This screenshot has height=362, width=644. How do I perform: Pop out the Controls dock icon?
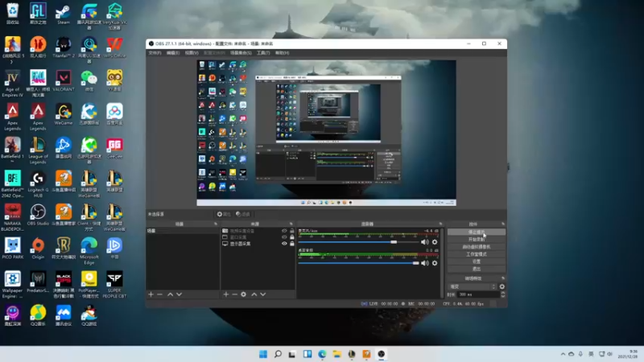(x=502, y=224)
